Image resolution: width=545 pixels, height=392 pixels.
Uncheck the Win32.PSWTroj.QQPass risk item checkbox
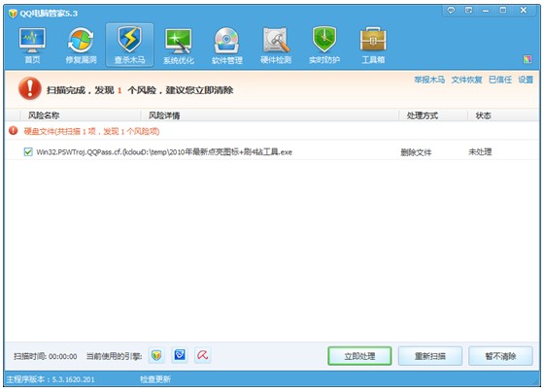pyautogui.click(x=28, y=151)
